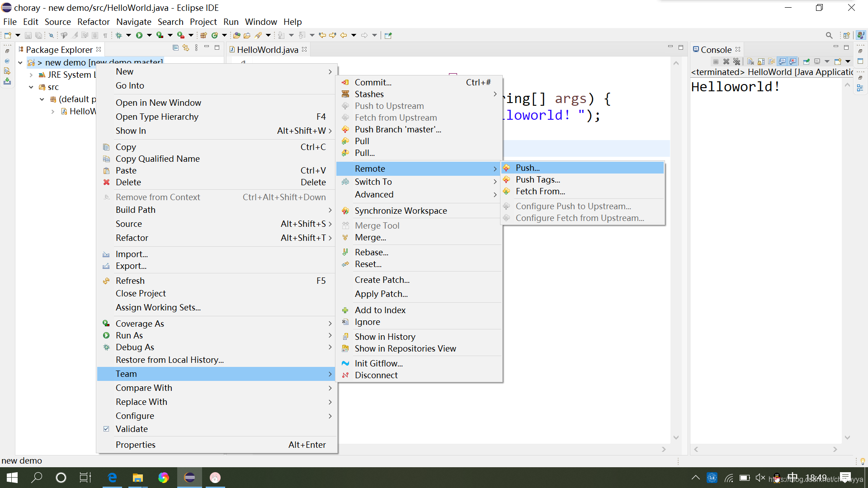
Task: Toggle Show Whitespace Characters pilcrow icon
Action: tap(105, 36)
